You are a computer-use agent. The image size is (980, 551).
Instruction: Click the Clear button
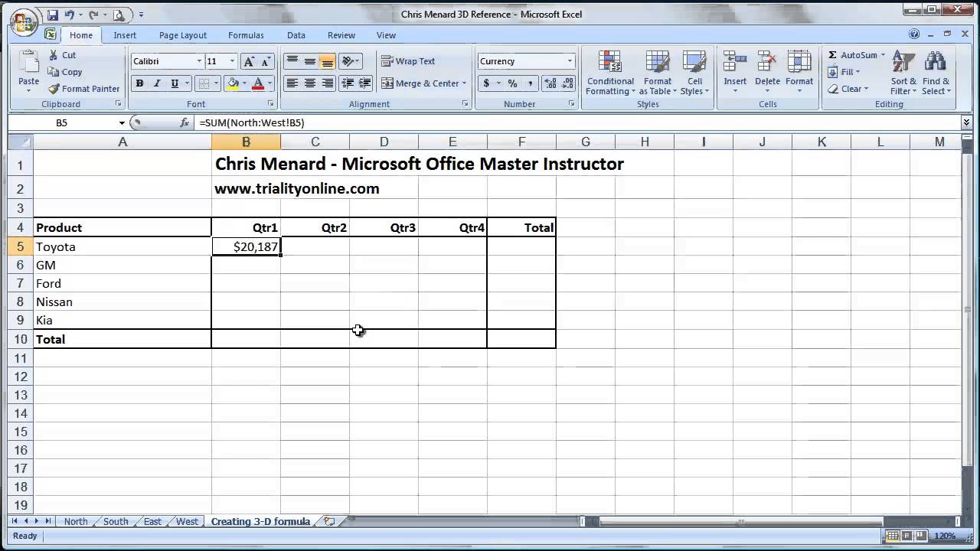pyautogui.click(x=848, y=89)
